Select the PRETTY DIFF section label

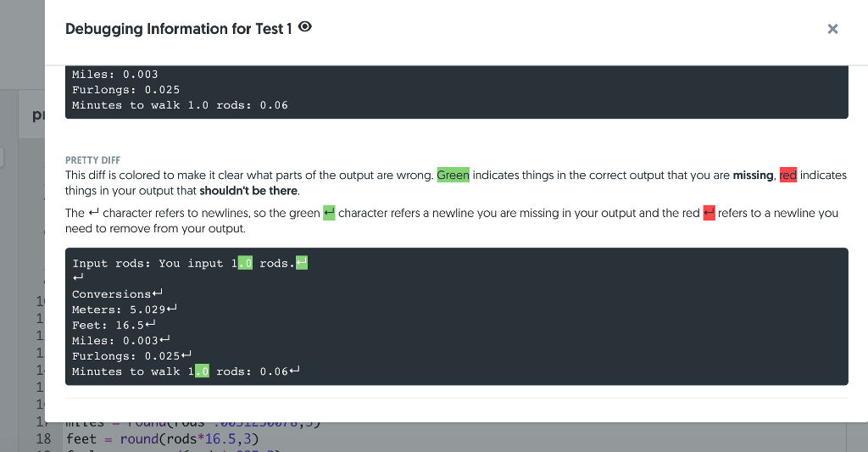92,160
